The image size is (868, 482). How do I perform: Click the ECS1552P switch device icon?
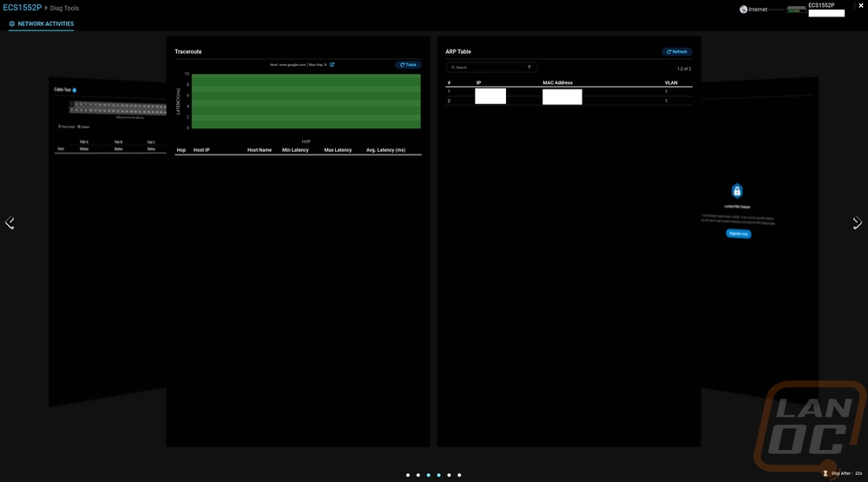tap(796, 10)
